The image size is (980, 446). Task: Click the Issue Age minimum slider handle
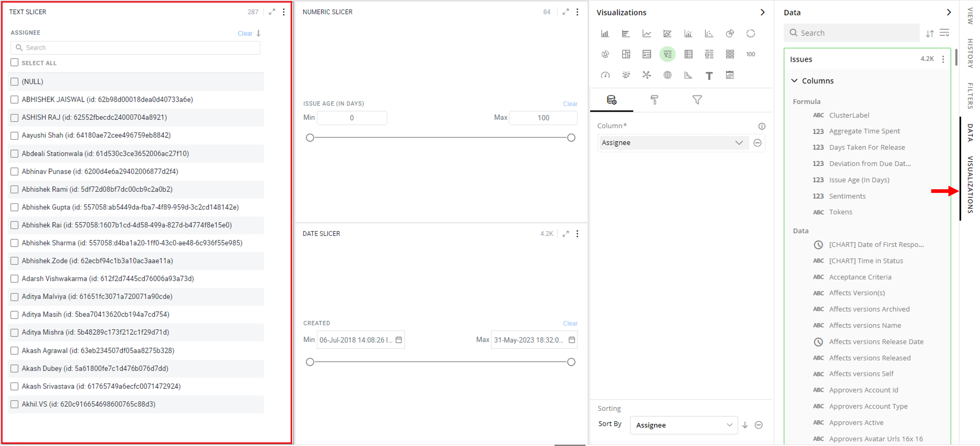pyautogui.click(x=310, y=138)
